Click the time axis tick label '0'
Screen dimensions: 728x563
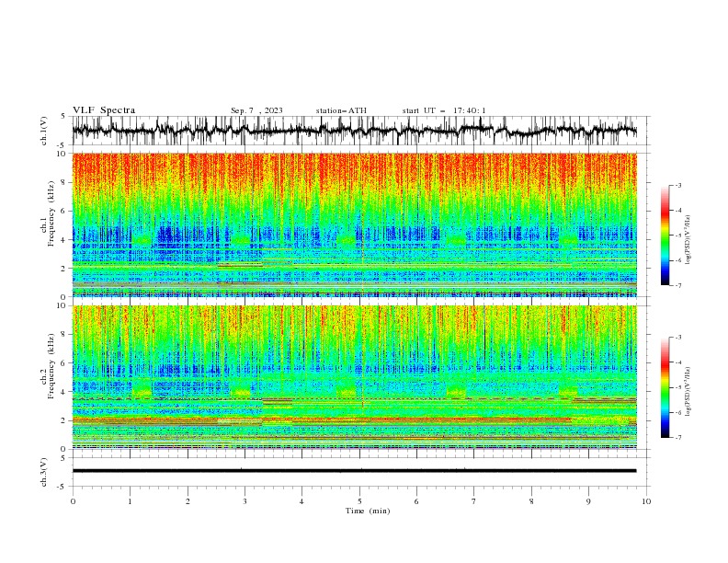(x=73, y=501)
